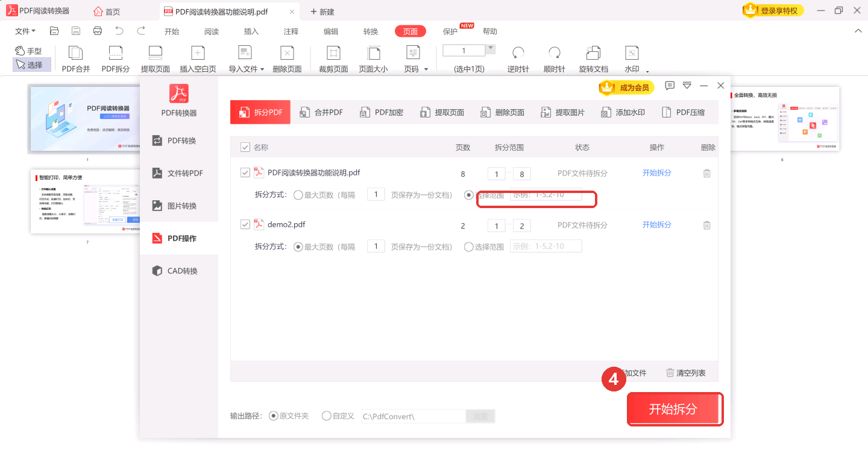
Task: Open the 裁剪页面 tool
Action: click(x=333, y=60)
